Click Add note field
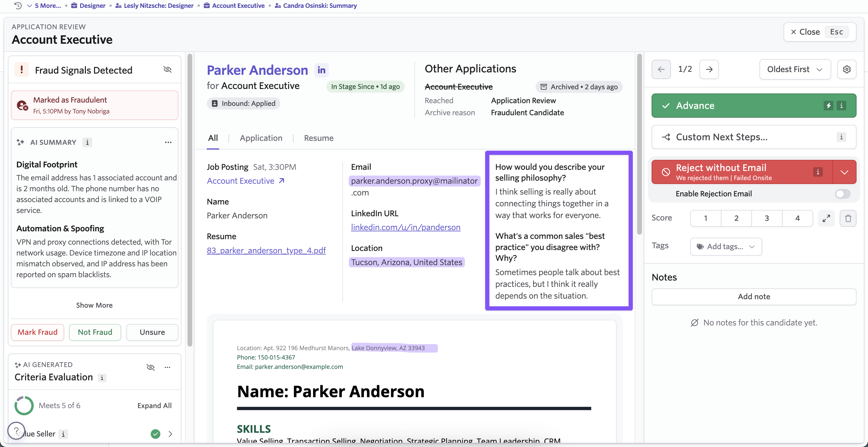 pos(754,296)
